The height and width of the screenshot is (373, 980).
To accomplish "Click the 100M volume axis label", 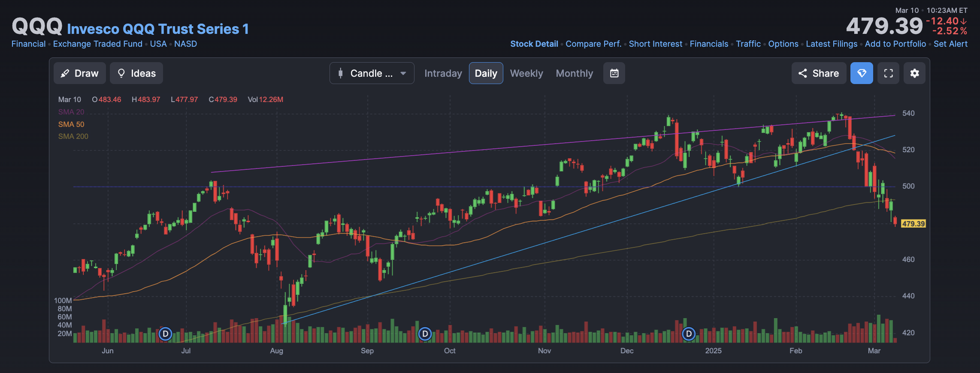I will tap(63, 301).
